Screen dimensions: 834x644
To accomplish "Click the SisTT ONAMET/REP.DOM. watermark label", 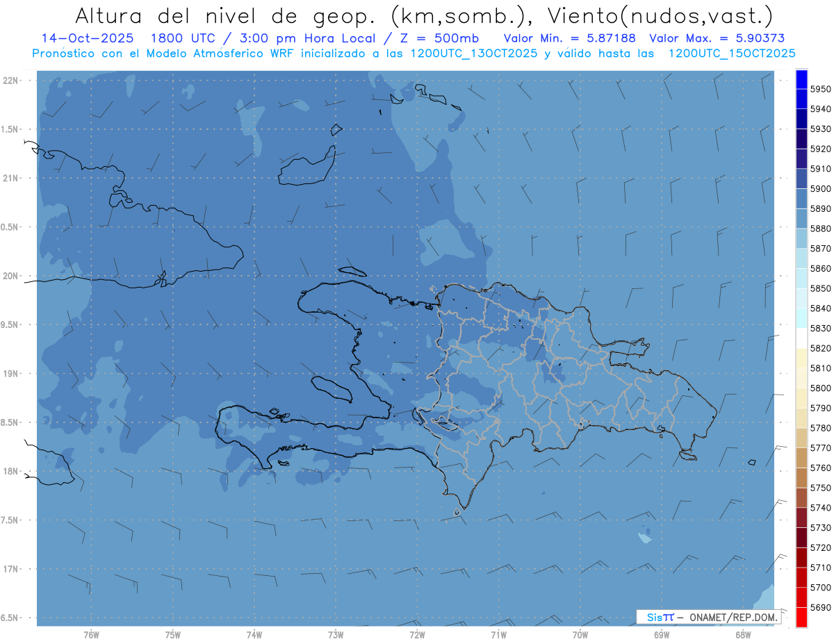I will [708, 617].
